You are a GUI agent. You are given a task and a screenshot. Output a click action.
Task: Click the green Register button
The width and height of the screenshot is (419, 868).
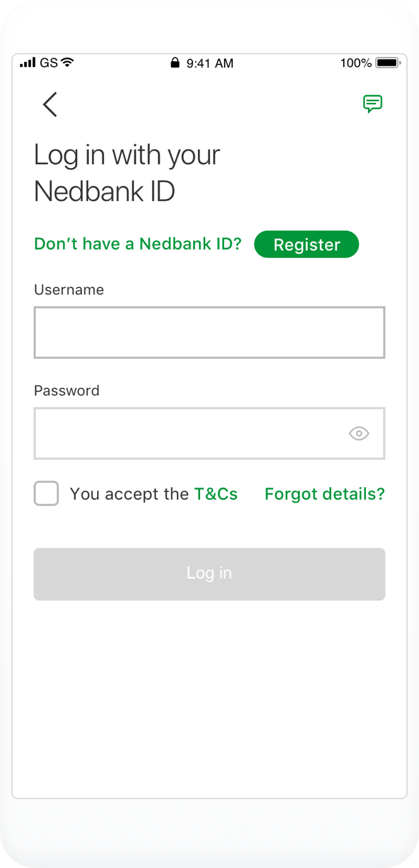tap(306, 244)
